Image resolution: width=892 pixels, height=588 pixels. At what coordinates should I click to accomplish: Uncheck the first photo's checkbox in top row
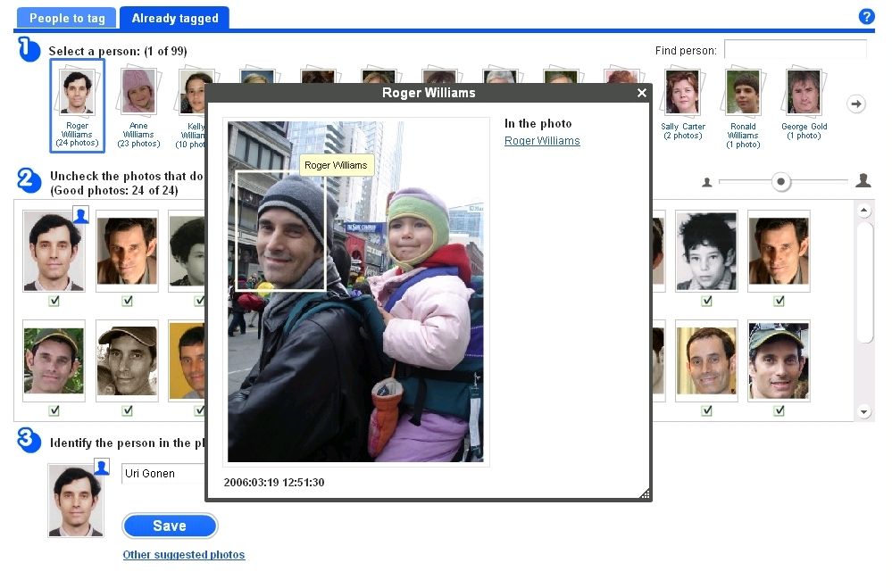tap(54, 302)
